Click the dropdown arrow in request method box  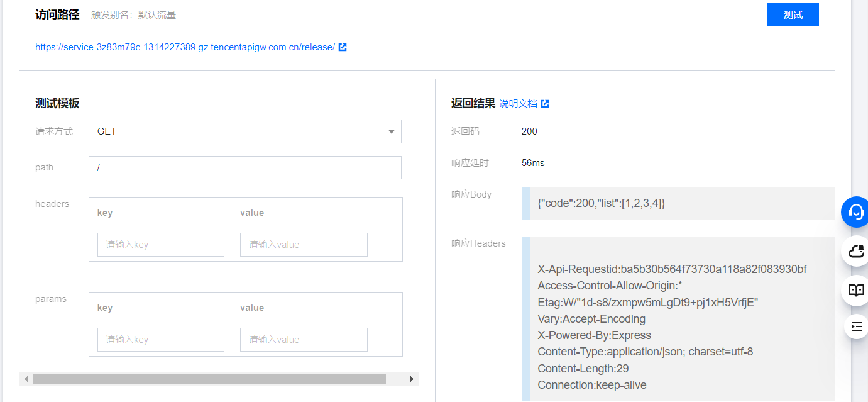coord(391,131)
